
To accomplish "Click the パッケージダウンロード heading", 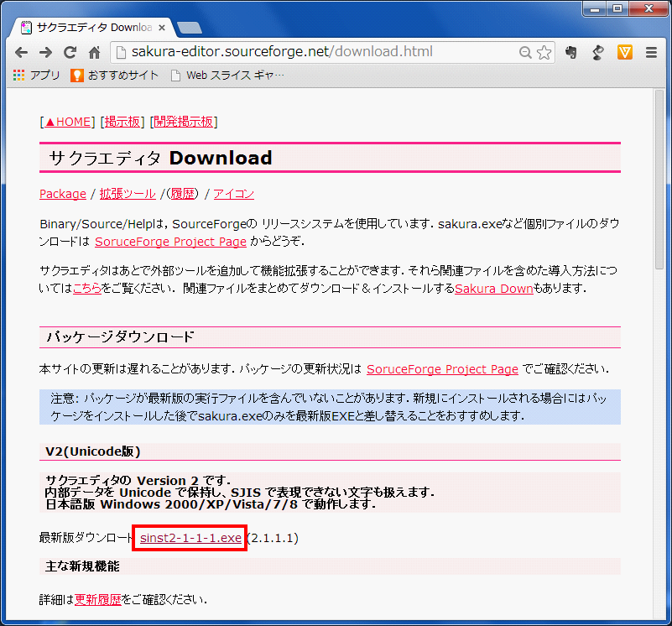I will (121, 337).
